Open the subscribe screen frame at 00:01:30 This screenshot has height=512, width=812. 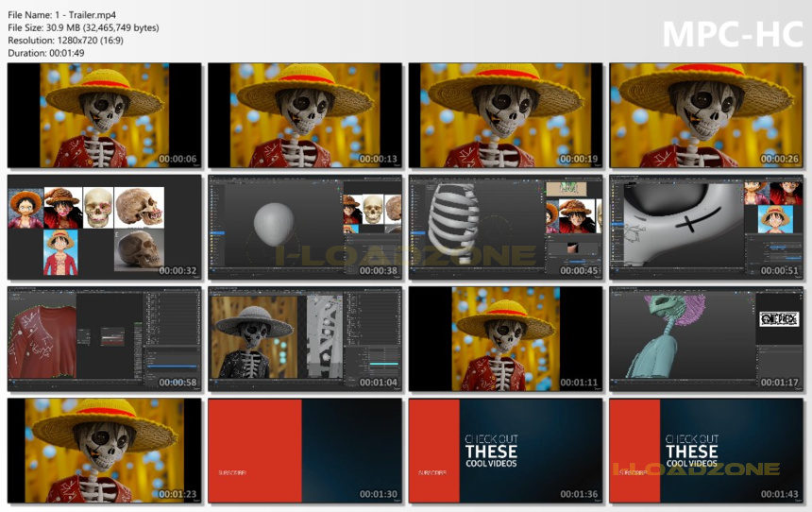304,451
